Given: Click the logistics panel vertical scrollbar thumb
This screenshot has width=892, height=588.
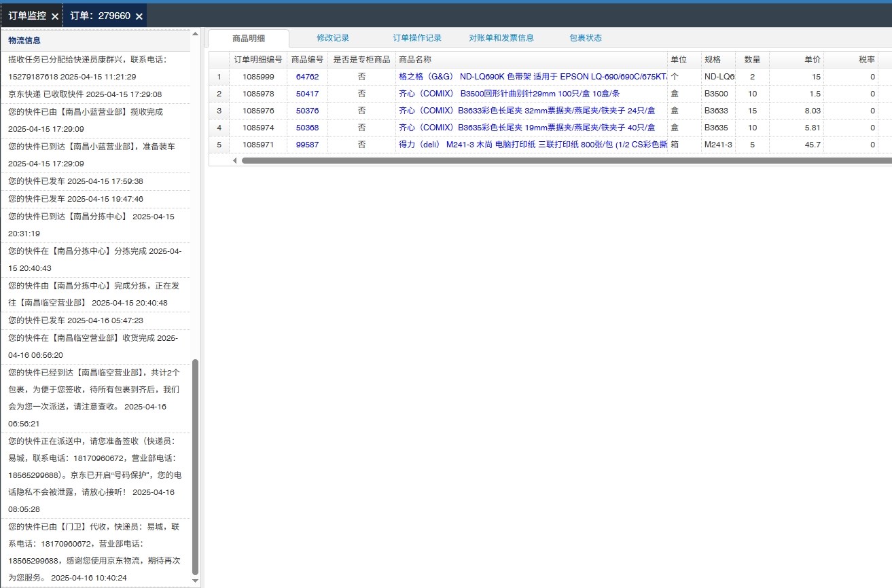Looking at the screenshot, I should tap(196, 467).
